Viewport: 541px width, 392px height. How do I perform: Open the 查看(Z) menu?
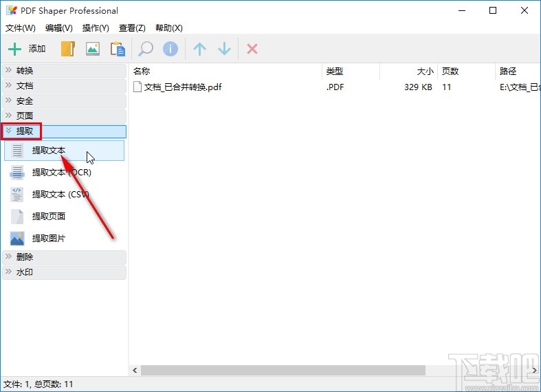pyautogui.click(x=132, y=28)
